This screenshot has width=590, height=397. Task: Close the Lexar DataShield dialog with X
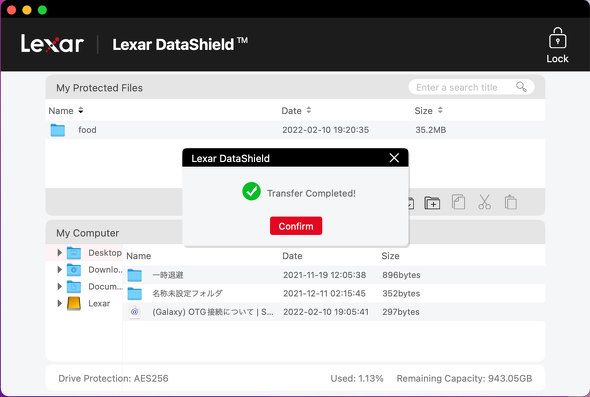click(x=394, y=158)
